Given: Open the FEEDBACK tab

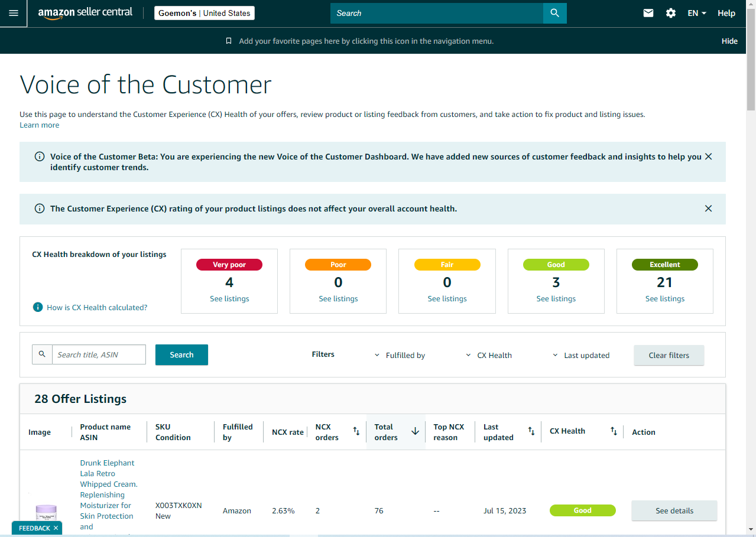Looking at the screenshot, I should tap(34, 528).
